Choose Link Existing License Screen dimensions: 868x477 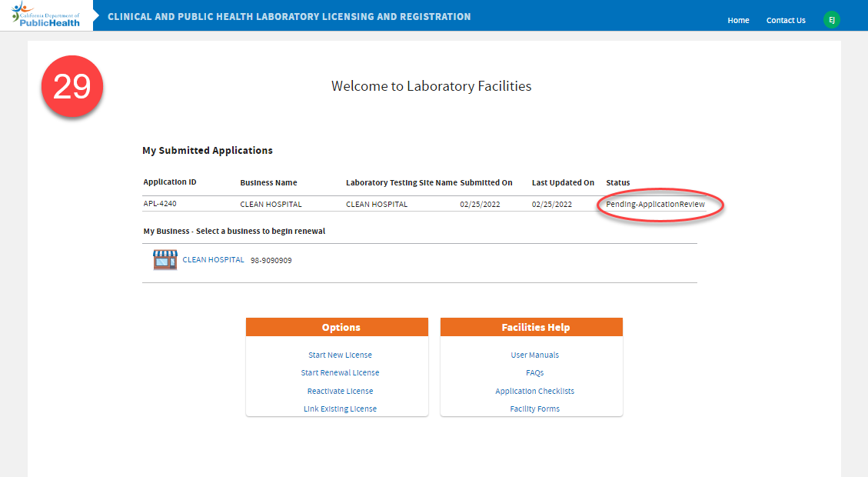340,409
